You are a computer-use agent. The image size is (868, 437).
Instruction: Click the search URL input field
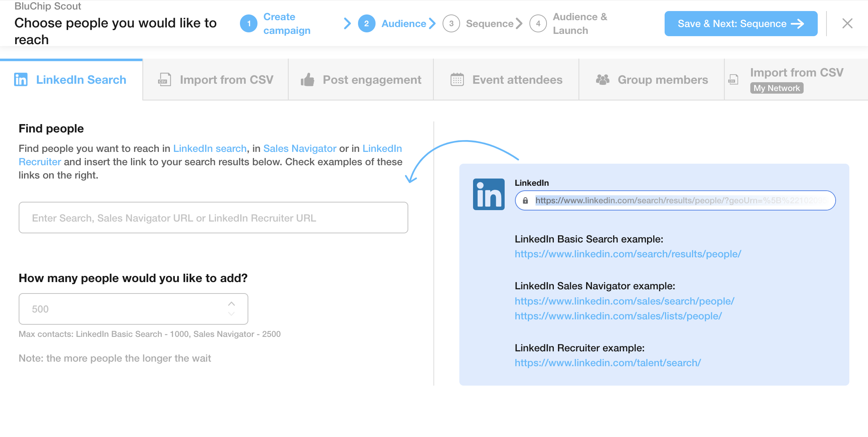point(213,218)
